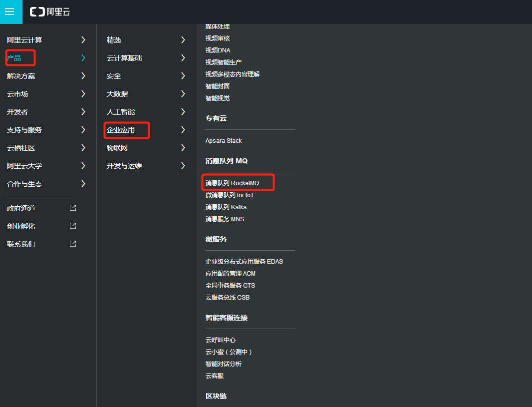
Task: Choose 精选 product category
Action: pyautogui.click(x=114, y=40)
